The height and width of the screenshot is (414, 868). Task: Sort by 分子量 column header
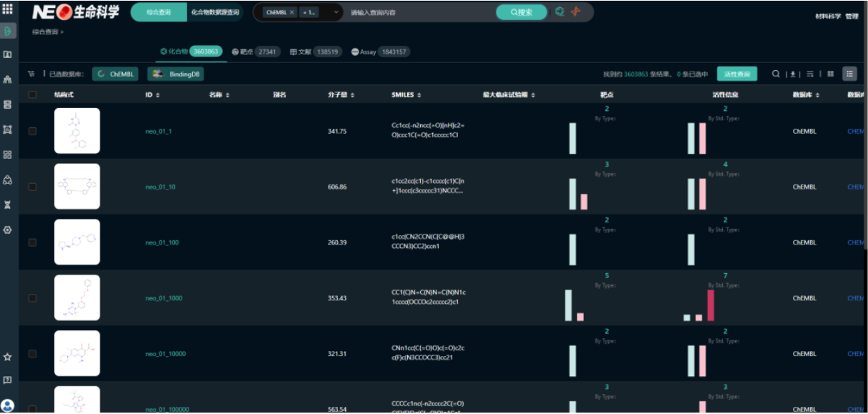tap(341, 94)
